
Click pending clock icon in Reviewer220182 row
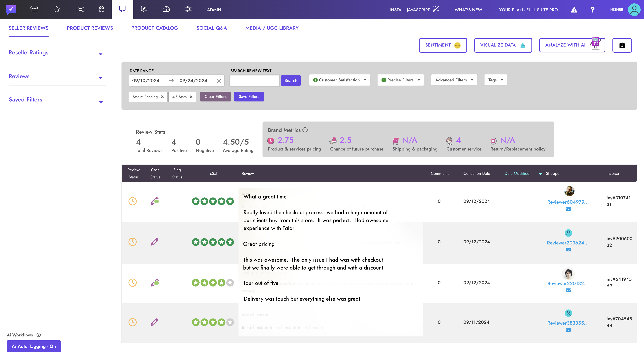pyautogui.click(x=133, y=283)
